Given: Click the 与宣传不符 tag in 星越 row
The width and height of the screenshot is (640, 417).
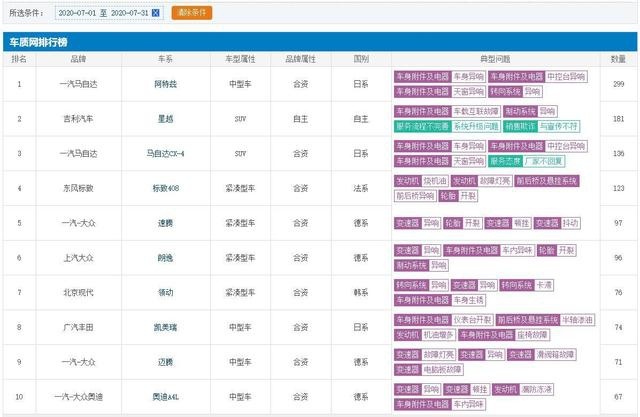Looking at the screenshot, I should (559, 126).
